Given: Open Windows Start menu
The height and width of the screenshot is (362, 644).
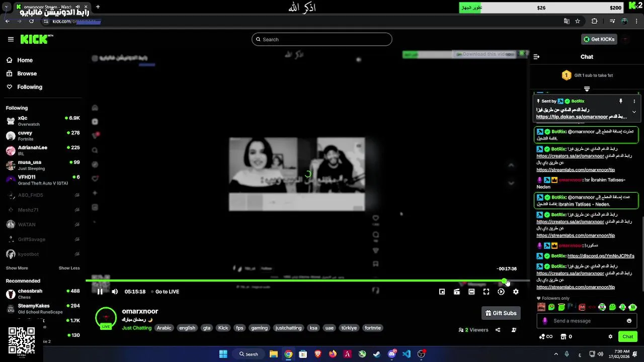Looking at the screenshot, I should coord(223,354).
